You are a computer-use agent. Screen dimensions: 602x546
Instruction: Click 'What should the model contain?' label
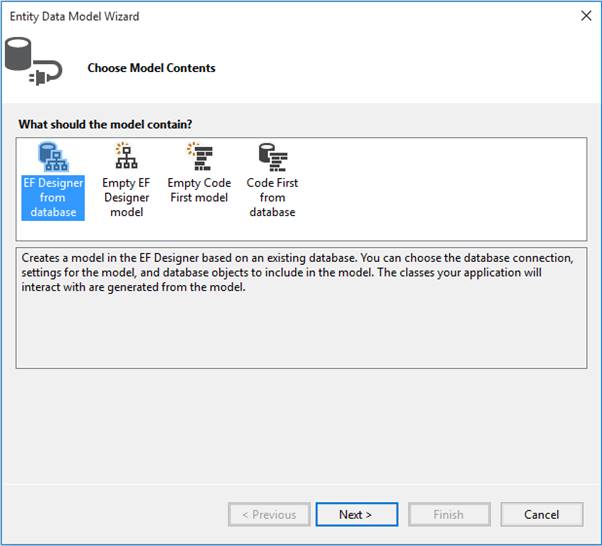pos(105,124)
